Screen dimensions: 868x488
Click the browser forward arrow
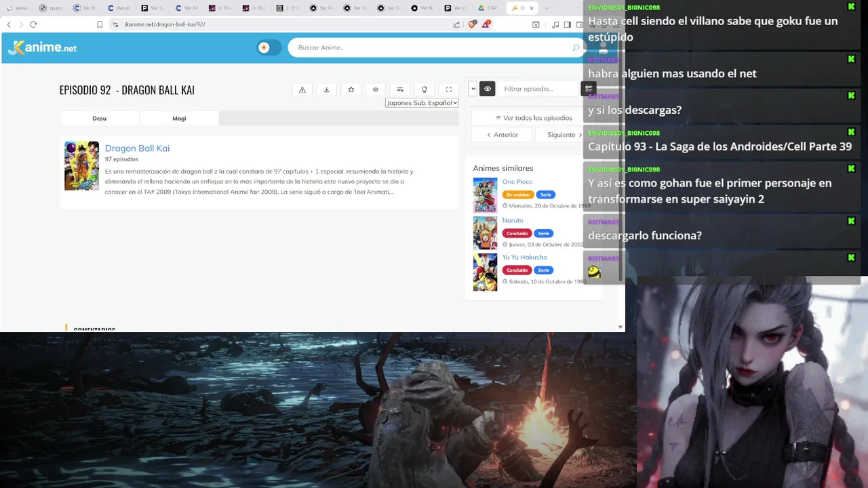20,24
